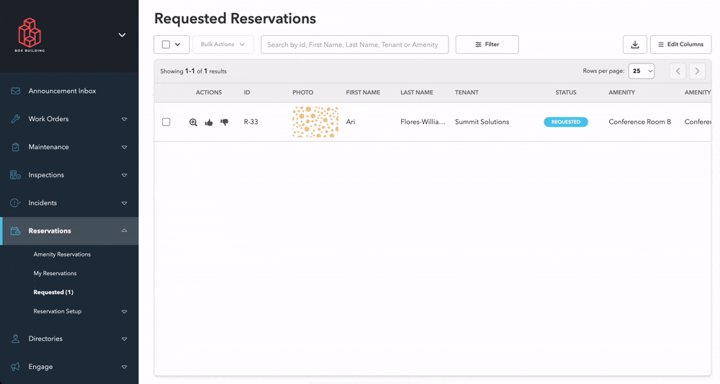The width and height of the screenshot is (720, 384).
Task: Approve R-33 with thumbs up icon
Action: [x=209, y=122]
